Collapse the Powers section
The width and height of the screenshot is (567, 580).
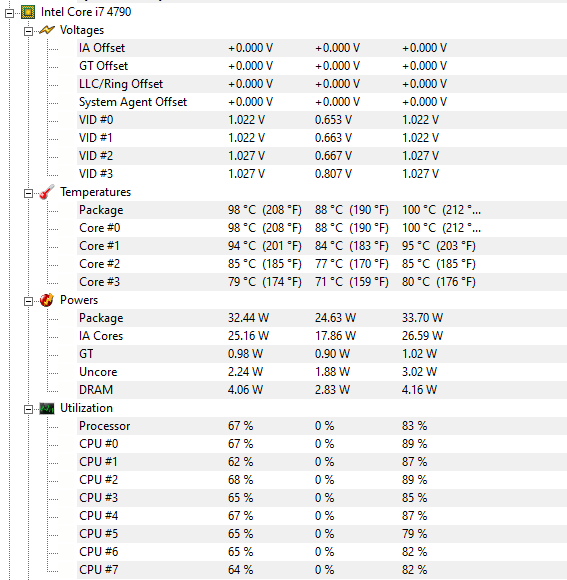tap(28, 302)
